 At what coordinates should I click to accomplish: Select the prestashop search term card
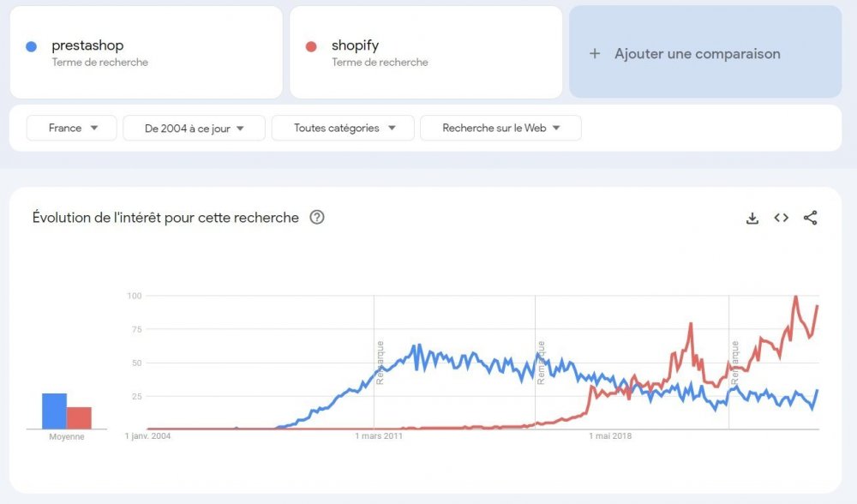pyautogui.click(x=146, y=53)
